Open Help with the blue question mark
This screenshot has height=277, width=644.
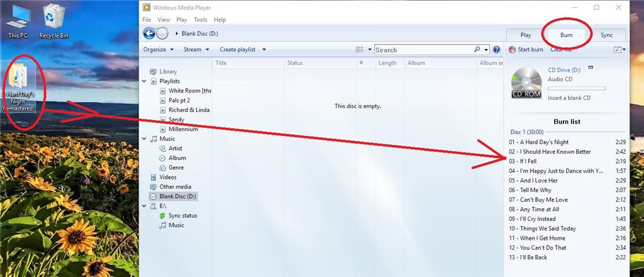[x=496, y=50]
